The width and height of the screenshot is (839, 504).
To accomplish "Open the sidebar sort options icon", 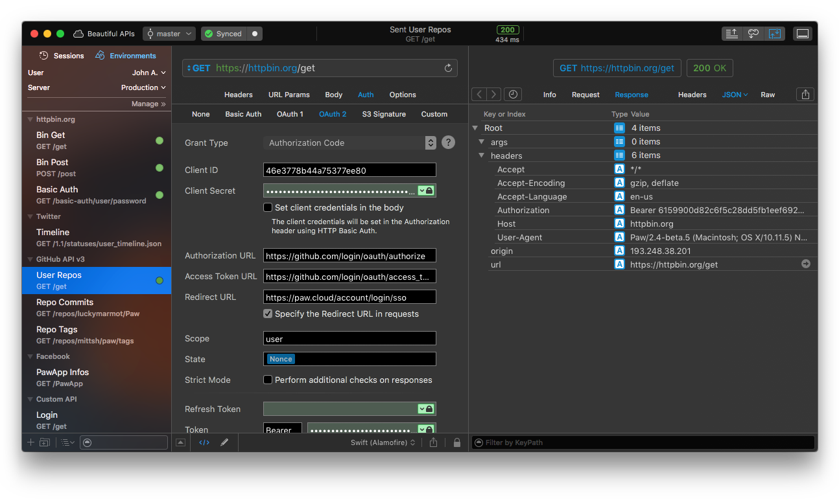I will 68,442.
